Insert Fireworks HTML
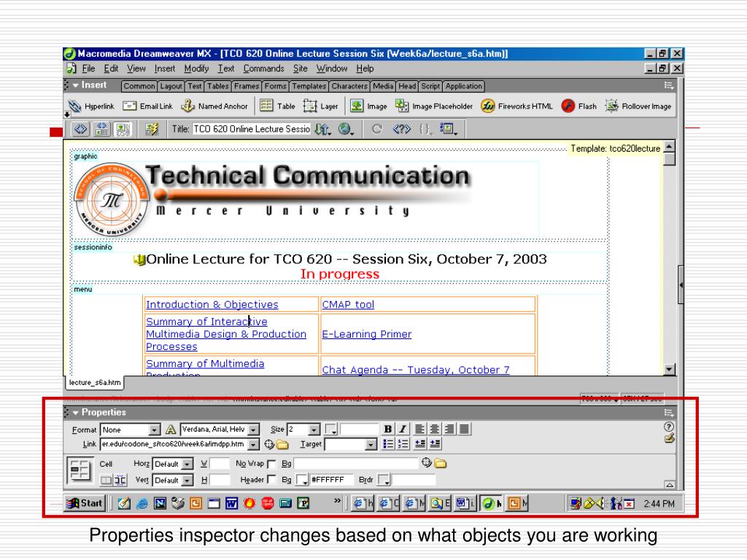Screen dimensions: 747x560 (x=517, y=106)
